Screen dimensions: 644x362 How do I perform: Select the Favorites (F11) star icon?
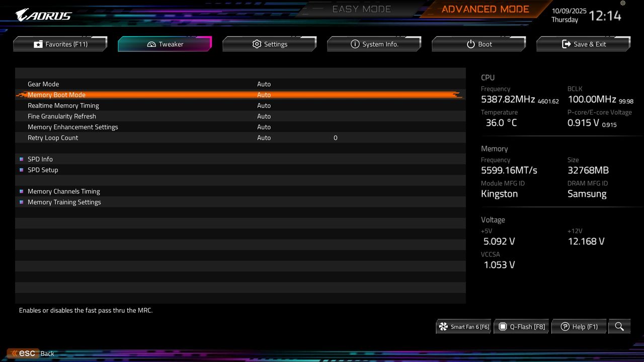[x=38, y=44]
